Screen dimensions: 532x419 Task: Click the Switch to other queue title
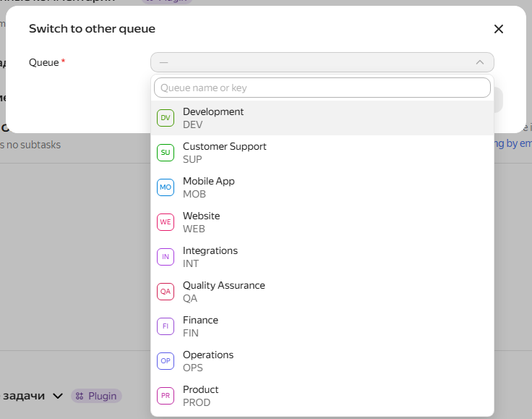point(92,28)
